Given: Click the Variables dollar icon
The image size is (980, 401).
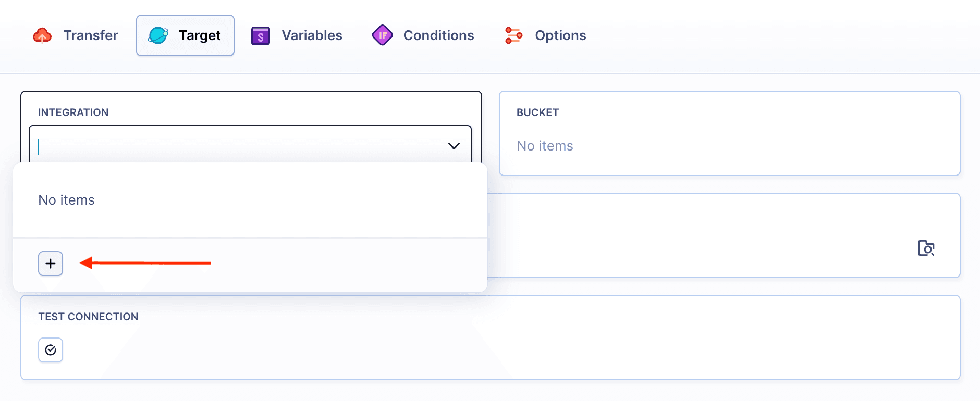Looking at the screenshot, I should 260,35.
